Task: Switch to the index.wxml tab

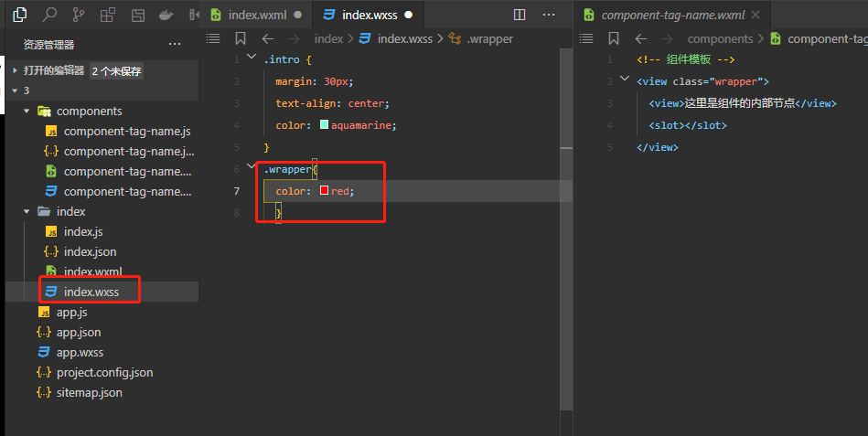Action: [257, 15]
